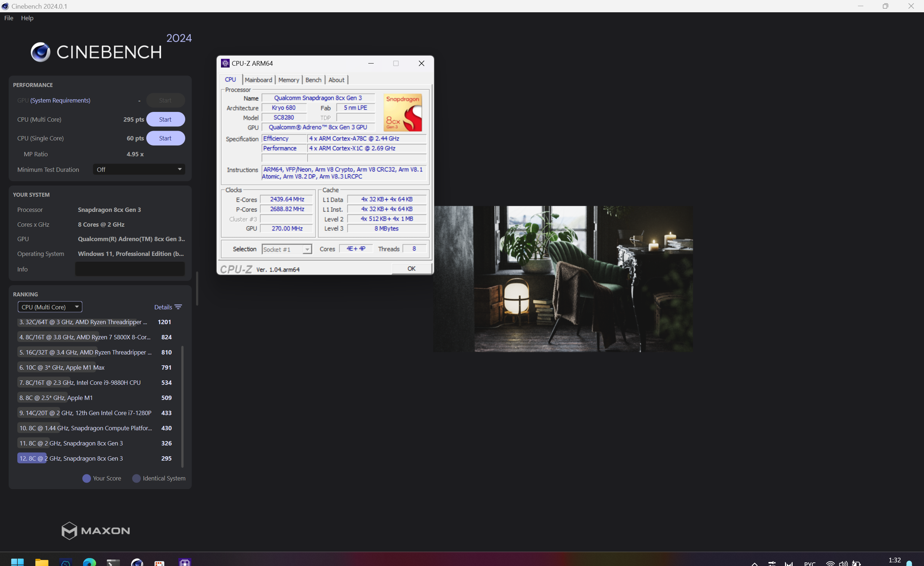Click the Windows Start button in taskbar

pos(17,562)
